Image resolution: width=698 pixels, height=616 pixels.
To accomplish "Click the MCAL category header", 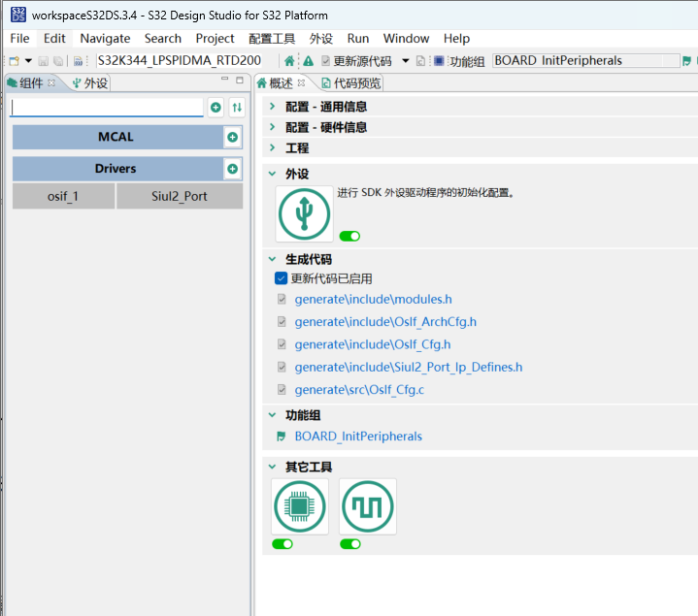I will (117, 137).
